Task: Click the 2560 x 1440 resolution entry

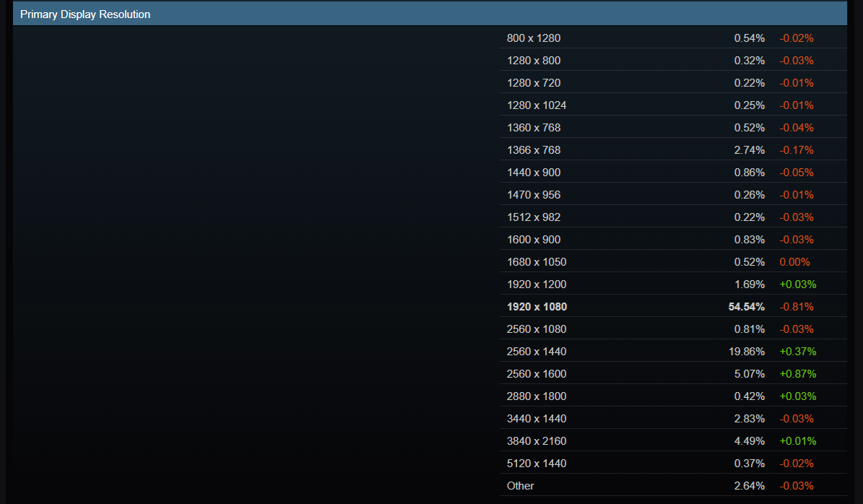Action: (537, 351)
